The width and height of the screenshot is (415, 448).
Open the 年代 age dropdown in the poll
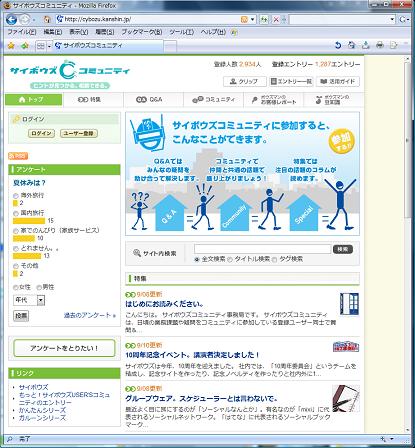(x=29, y=300)
